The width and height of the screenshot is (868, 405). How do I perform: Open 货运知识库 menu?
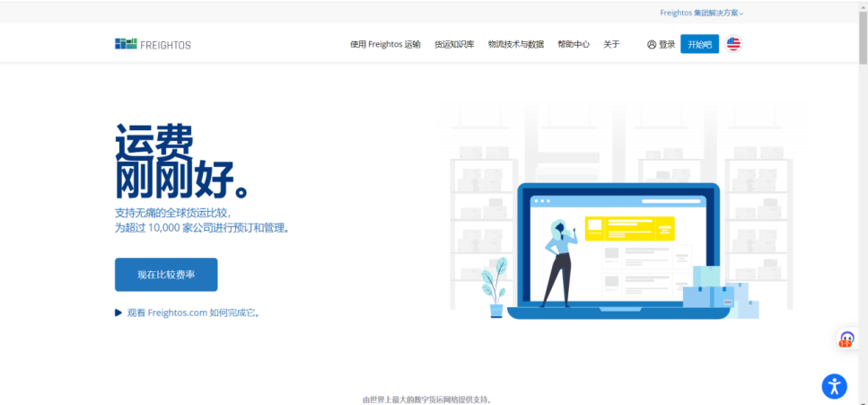click(x=454, y=44)
